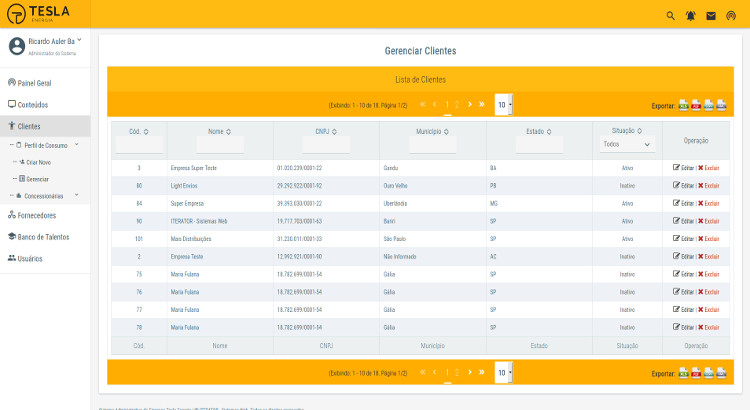Select Gerenciar under Perfil de Consumo

coord(34,179)
